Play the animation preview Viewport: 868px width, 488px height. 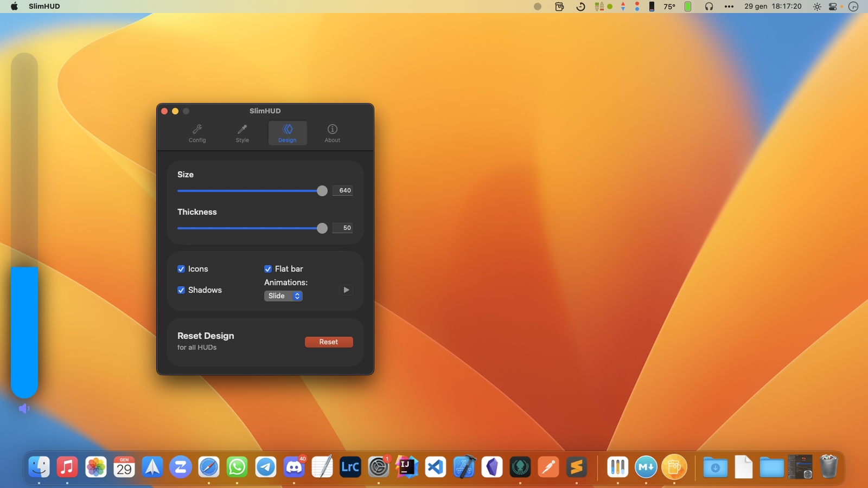click(x=346, y=290)
